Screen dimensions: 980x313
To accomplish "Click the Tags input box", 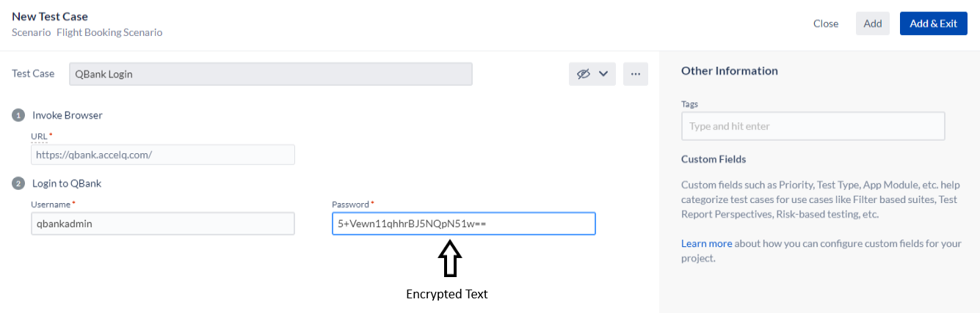I will [x=813, y=126].
